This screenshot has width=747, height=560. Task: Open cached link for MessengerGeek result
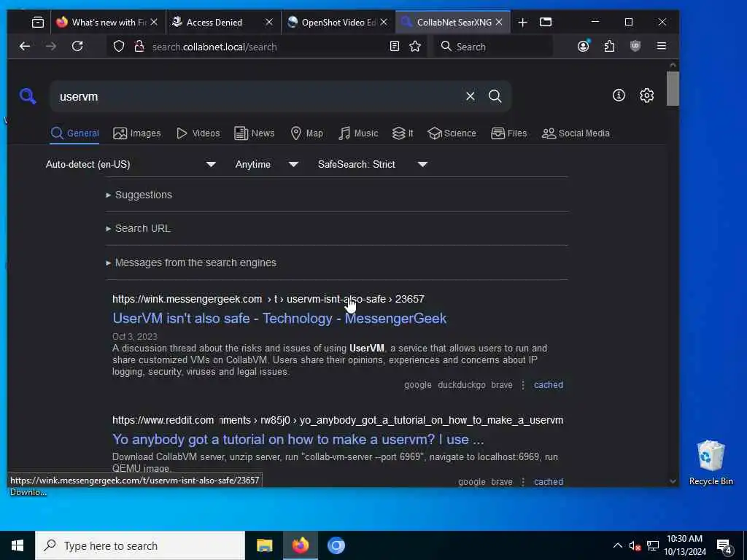click(x=549, y=385)
